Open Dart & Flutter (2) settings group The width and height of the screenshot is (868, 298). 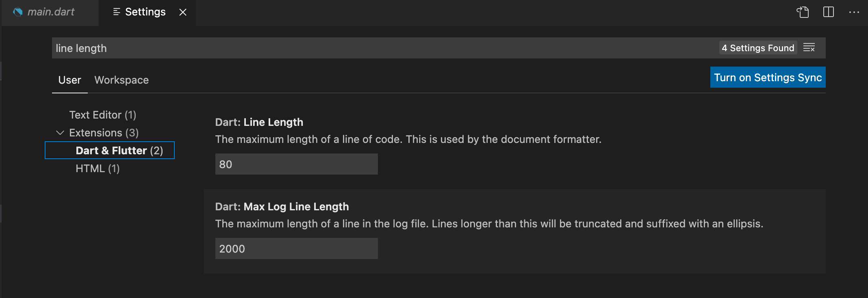(x=119, y=151)
